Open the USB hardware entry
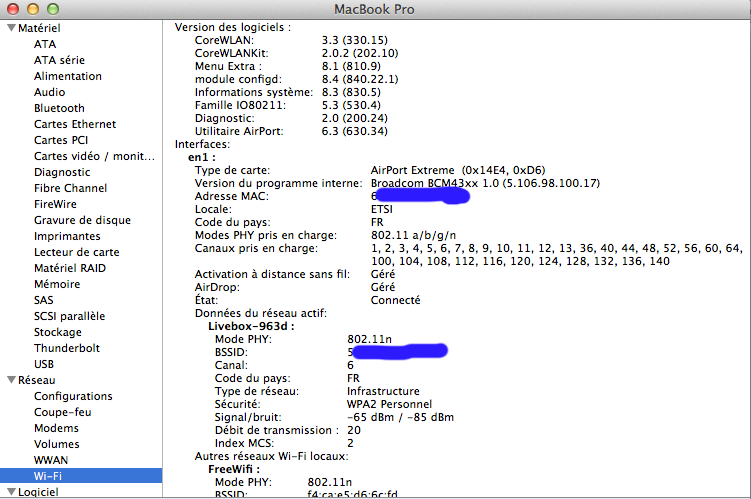 [44, 364]
